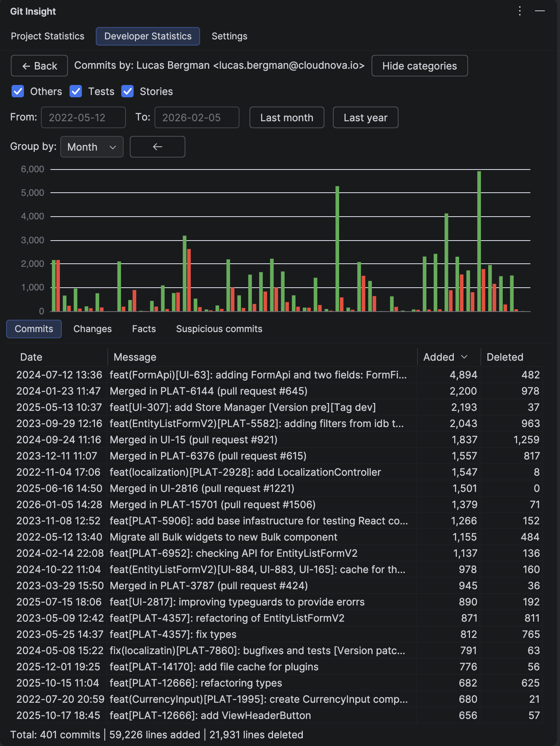
Task: Toggle the Tests checkbox
Action: coord(76,92)
